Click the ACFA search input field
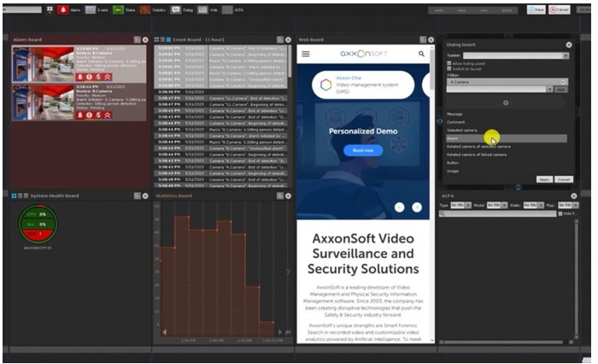The image size is (598, 364). click(x=498, y=214)
